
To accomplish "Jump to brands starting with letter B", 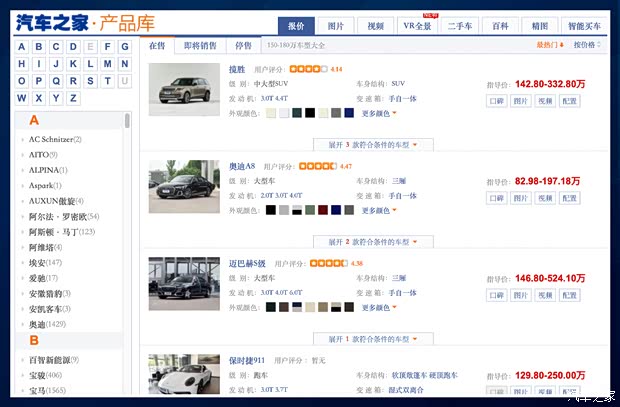I will pos(39,47).
